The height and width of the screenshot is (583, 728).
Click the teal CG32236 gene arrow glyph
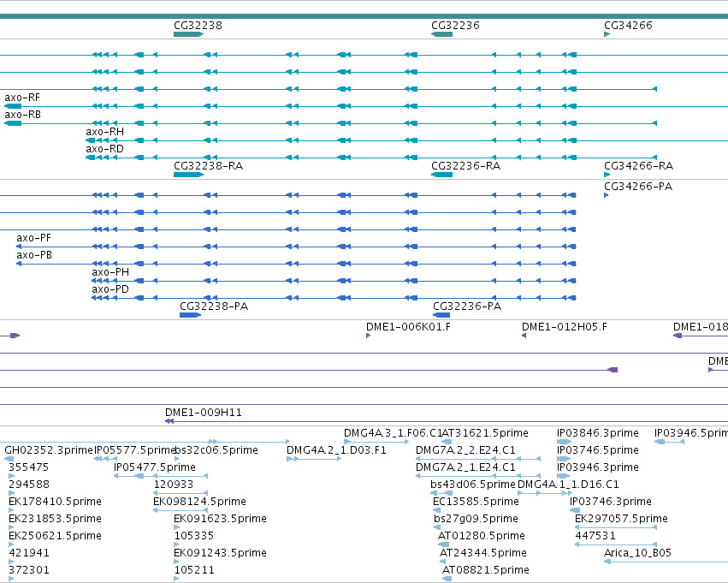pos(441,34)
